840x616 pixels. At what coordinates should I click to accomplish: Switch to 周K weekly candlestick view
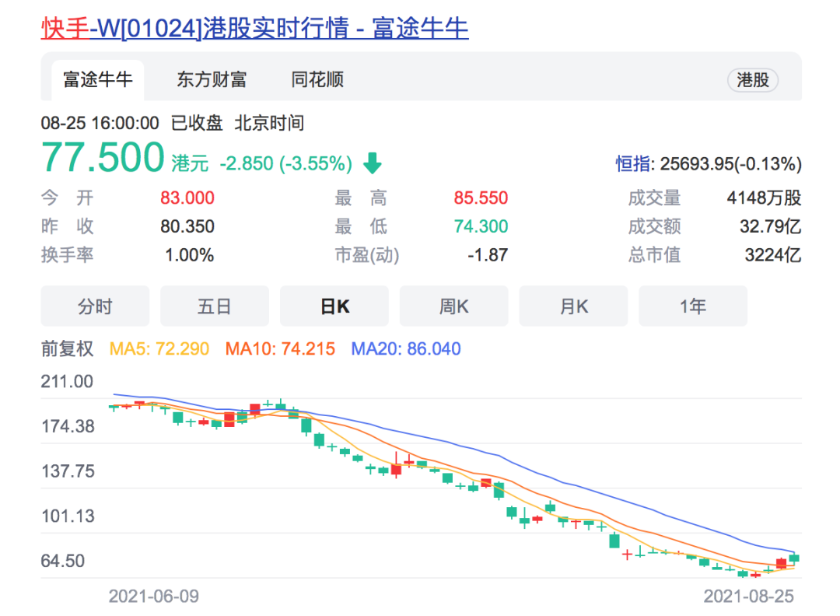point(454,306)
